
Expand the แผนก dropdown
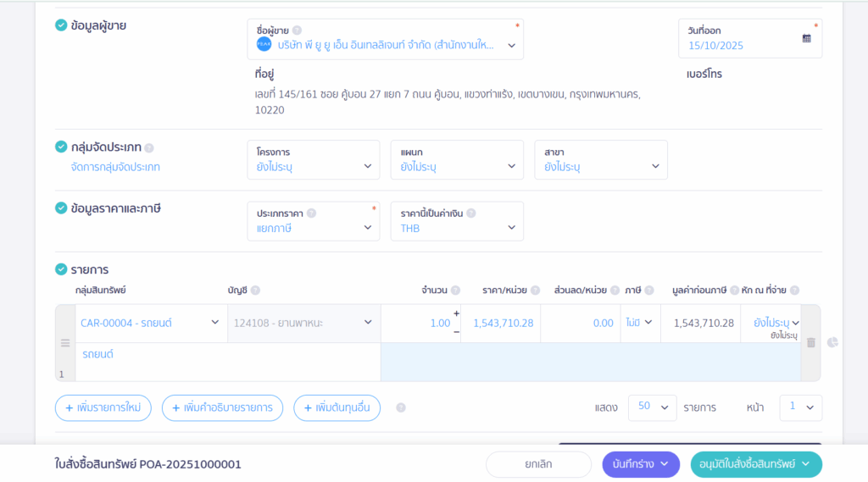coord(457,160)
